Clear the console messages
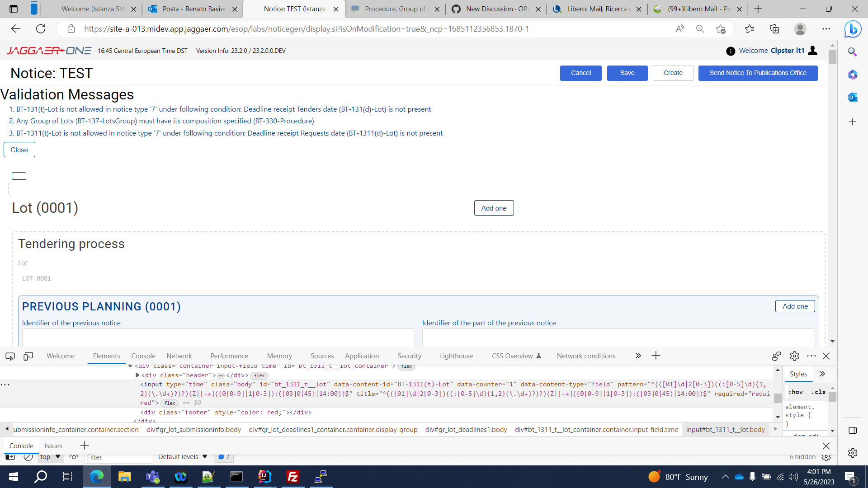Image resolution: width=868 pixels, height=488 pixels. tap(28, 457)
